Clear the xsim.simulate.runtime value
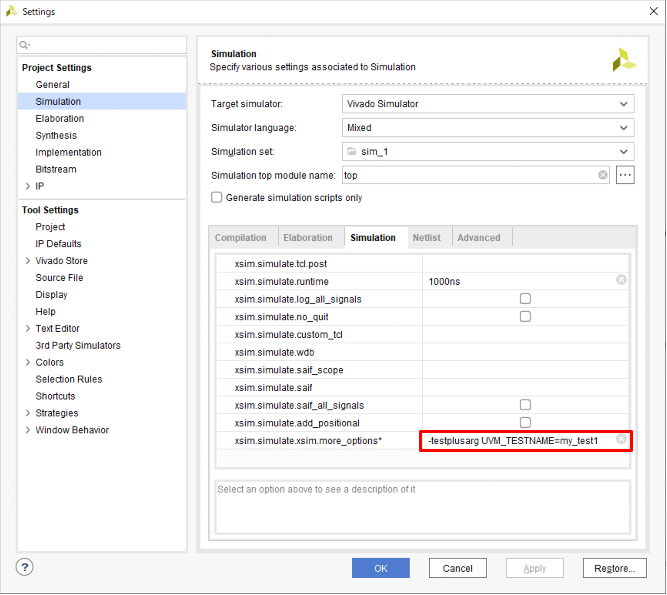 (x=621, y=280)
